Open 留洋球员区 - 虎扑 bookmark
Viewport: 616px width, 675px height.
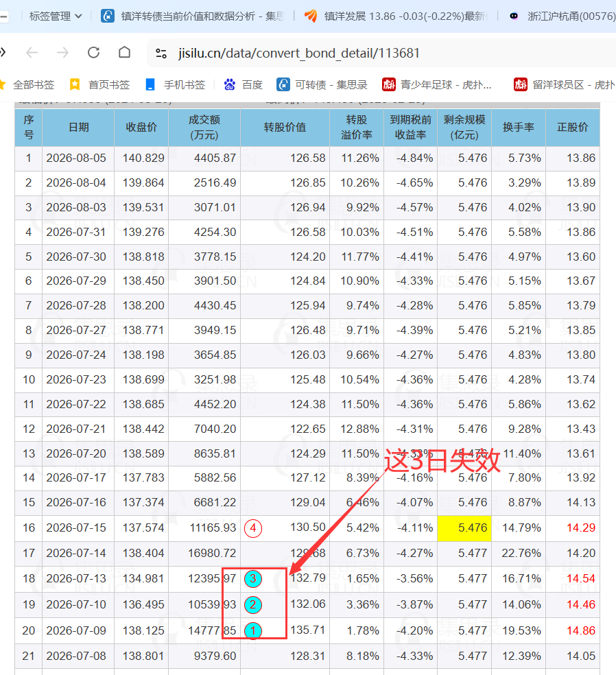(x=565, y=84)
